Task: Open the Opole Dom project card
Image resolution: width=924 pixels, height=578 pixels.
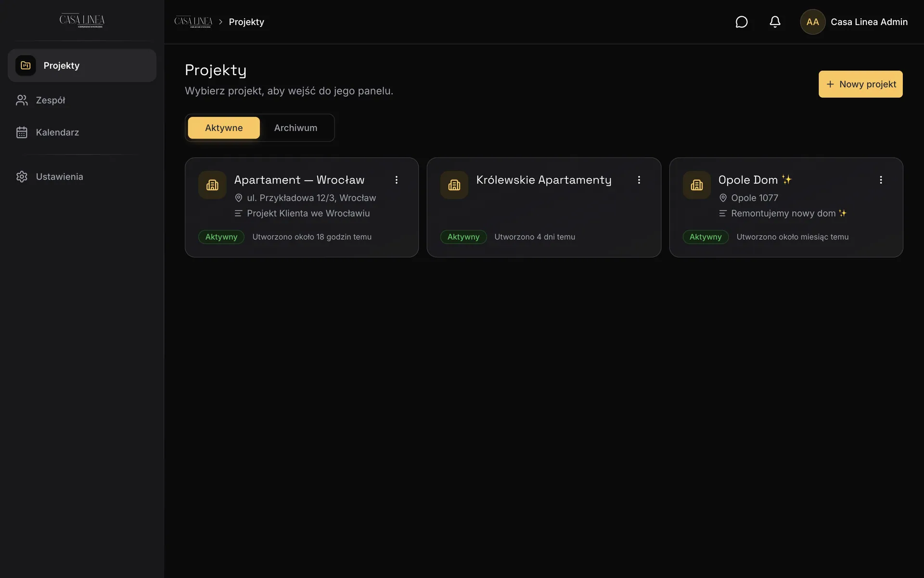Action: 786,208
